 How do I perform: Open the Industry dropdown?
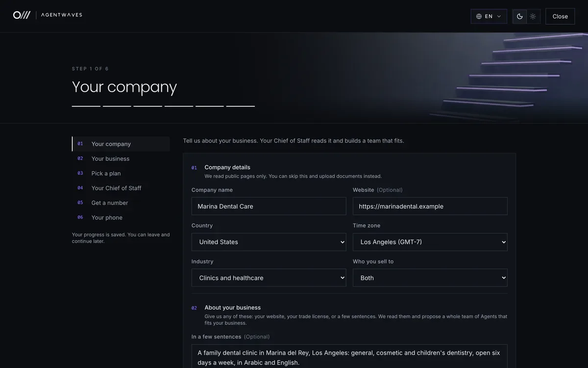269,278
